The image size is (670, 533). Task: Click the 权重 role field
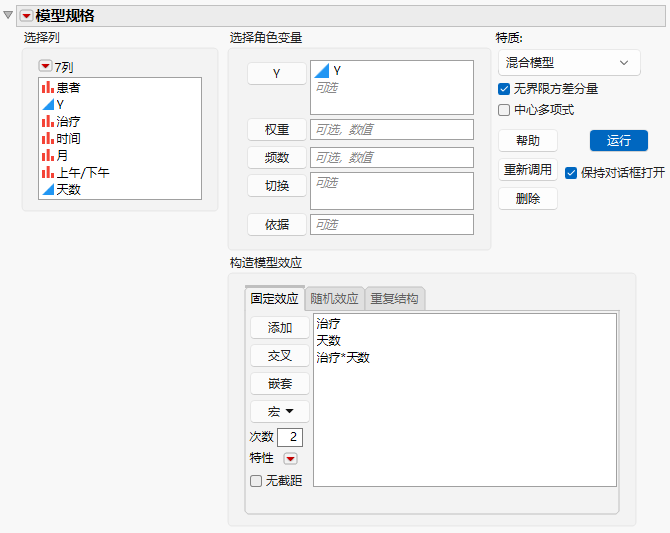392,130
